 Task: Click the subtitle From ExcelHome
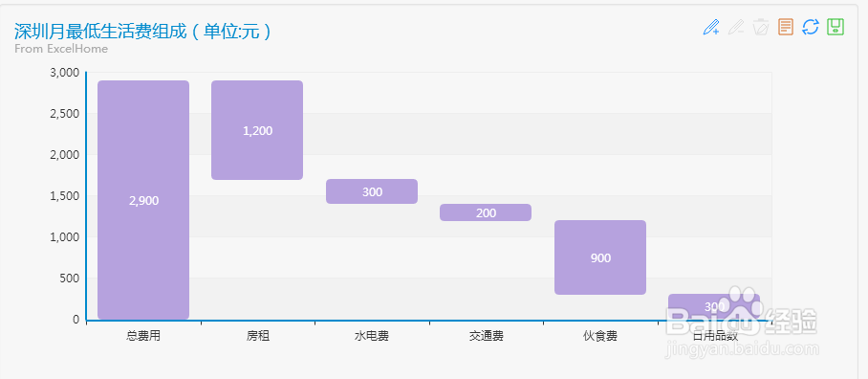[61, 49]
